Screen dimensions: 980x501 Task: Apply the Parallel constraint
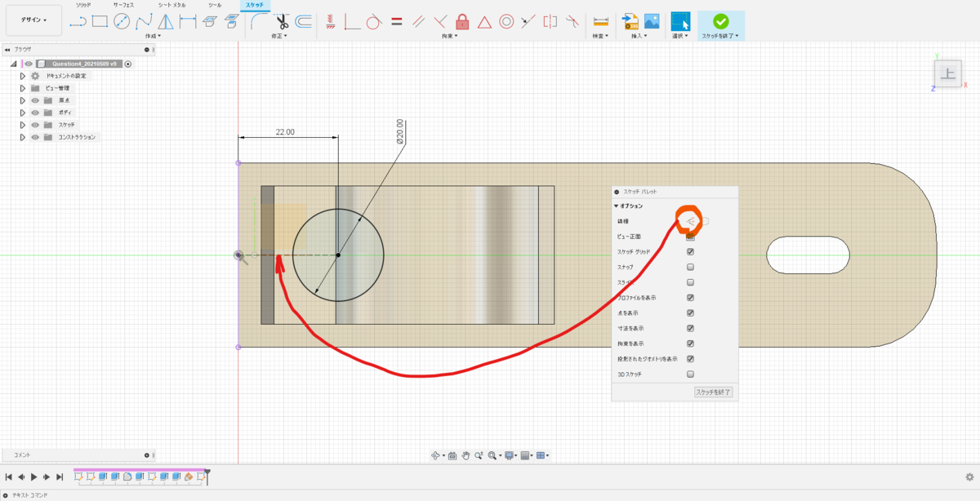[418, 21]
